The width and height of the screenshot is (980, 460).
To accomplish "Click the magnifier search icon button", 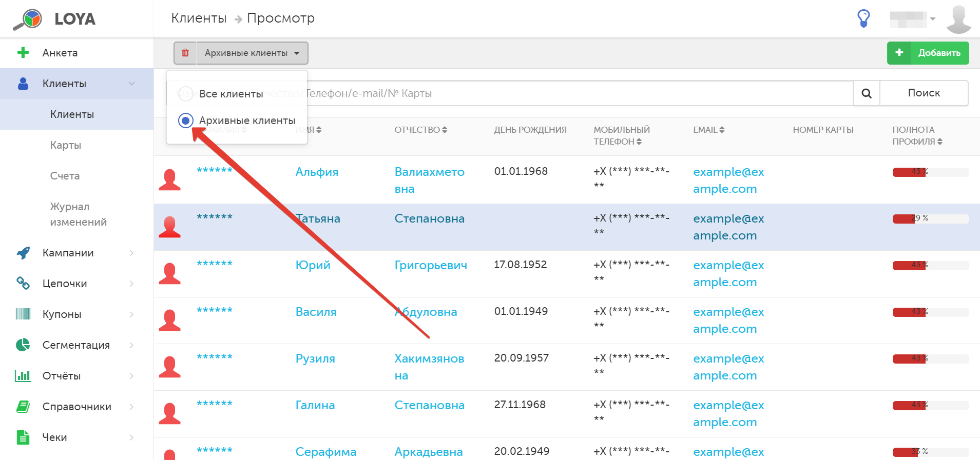I will coord(867,93).
